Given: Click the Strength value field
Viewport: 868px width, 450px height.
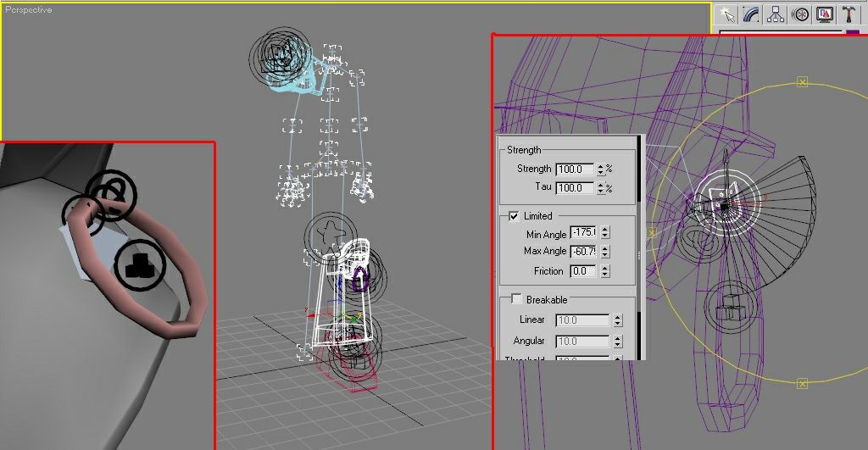Looking at the screenshot, I should pyautogui.click(x=576, y=169).
